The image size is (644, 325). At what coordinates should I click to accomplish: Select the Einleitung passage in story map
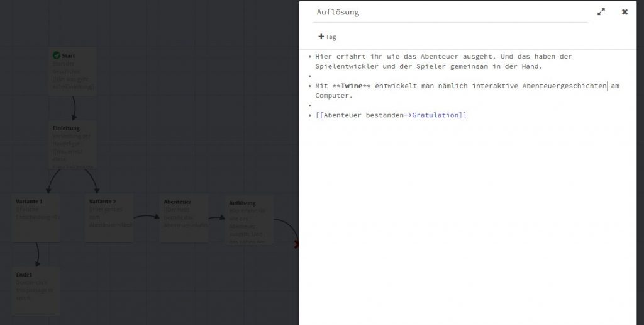point(72,144)
